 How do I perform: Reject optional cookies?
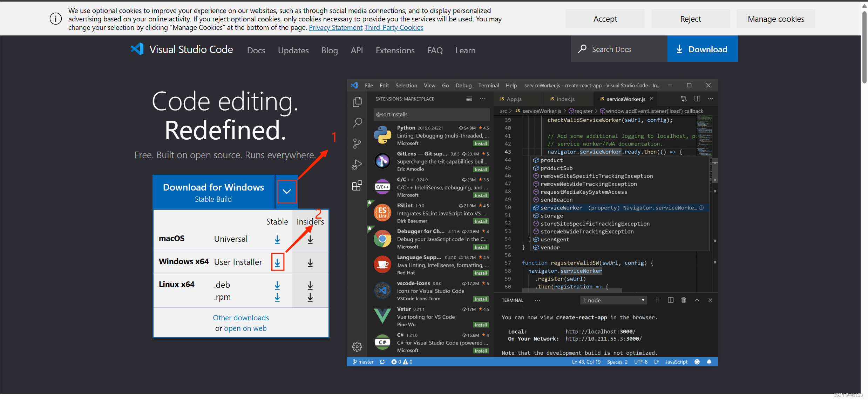[690, 19]
